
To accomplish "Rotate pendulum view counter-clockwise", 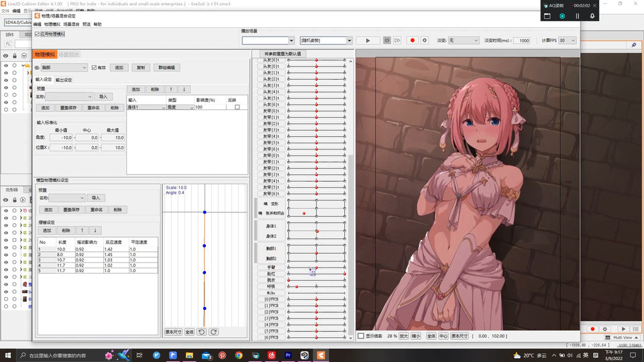I will 201,332.
